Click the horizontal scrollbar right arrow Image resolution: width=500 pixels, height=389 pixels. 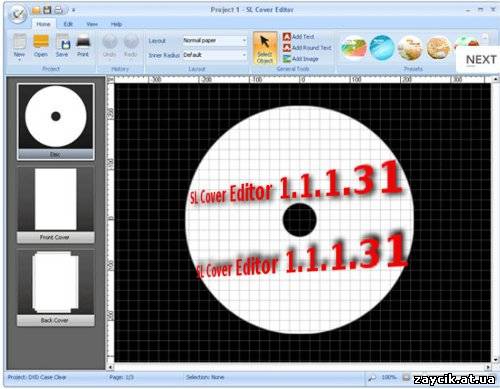[488, 367]
